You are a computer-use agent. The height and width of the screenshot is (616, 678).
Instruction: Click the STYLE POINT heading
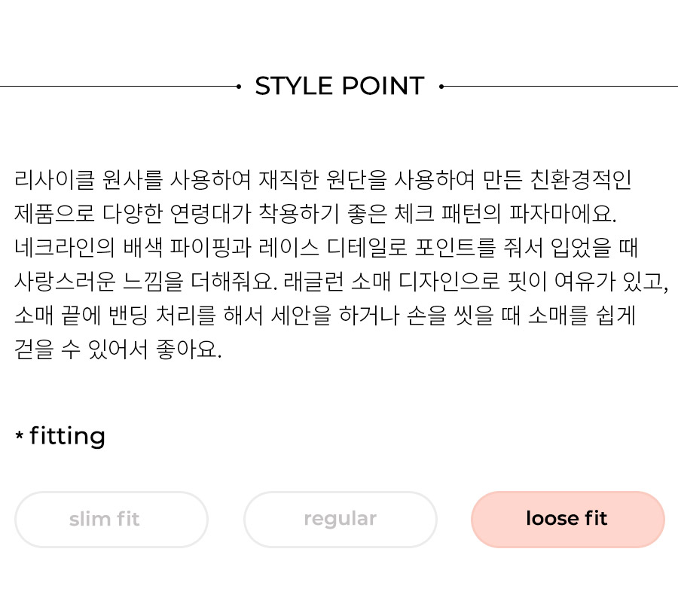pos(340,86)
